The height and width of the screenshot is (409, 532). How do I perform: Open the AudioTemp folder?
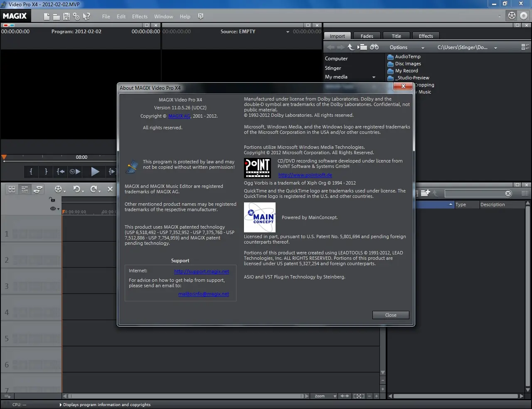[404, 57]
